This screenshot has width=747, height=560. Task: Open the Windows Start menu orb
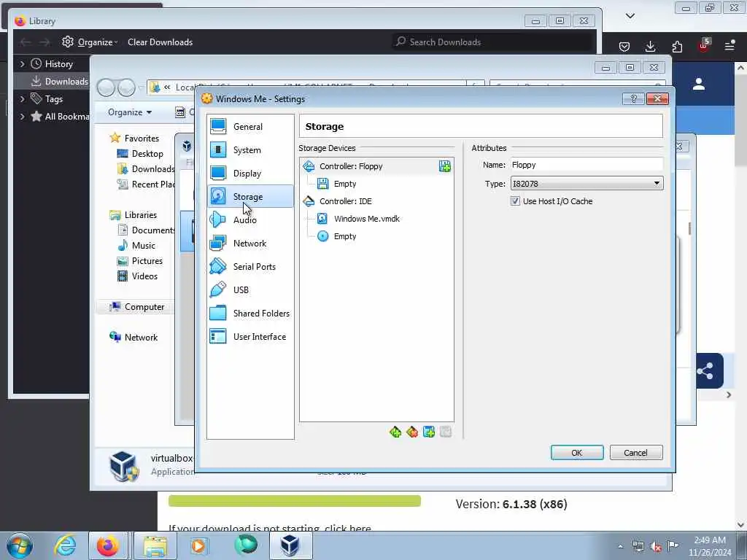pos(20,545)
